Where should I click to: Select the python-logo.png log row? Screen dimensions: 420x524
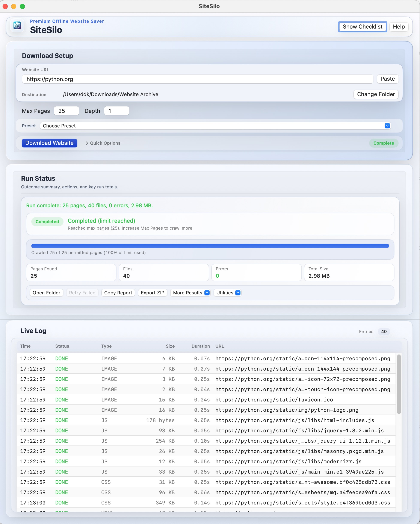206,410
